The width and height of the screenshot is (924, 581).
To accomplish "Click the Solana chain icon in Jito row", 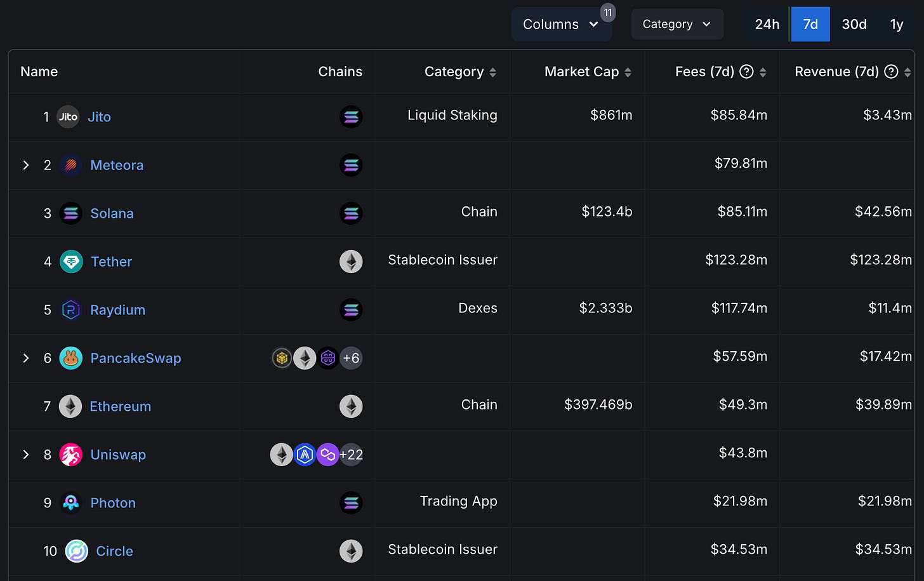I will coord(351,117).
